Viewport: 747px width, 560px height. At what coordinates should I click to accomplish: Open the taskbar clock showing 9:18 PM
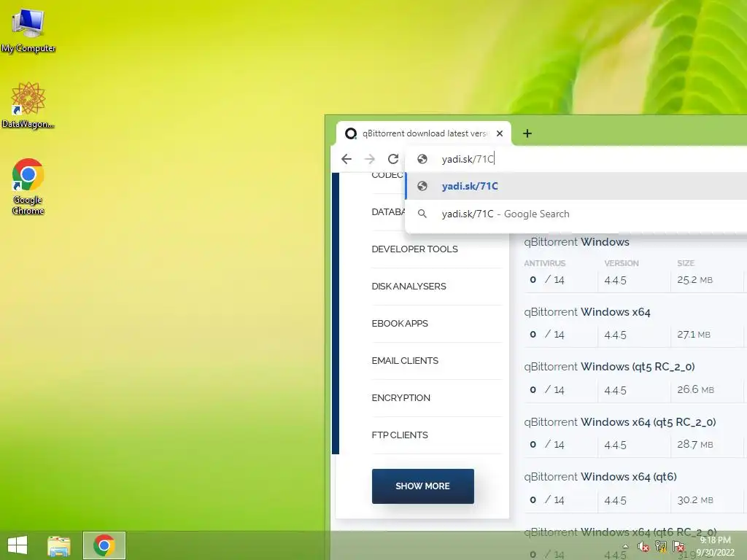(x=715, y=546)
